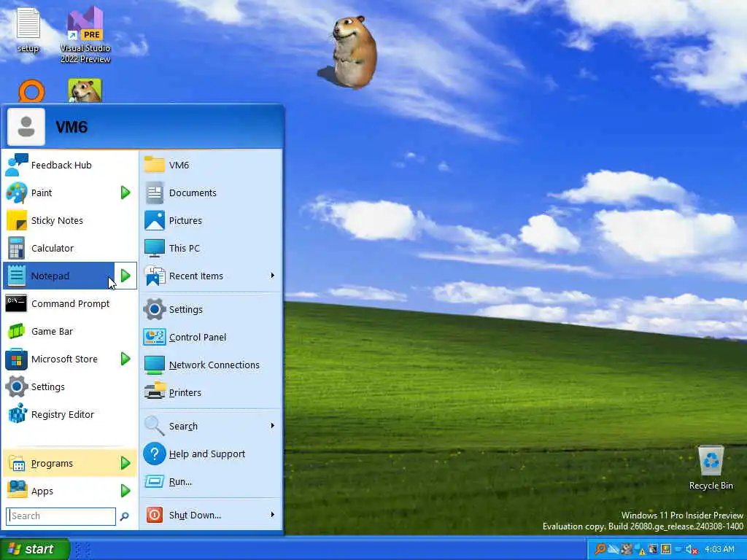Click Programs menu entry
Image resolution: width=747 pixels, height=560 pixels.
coord(69,463)
